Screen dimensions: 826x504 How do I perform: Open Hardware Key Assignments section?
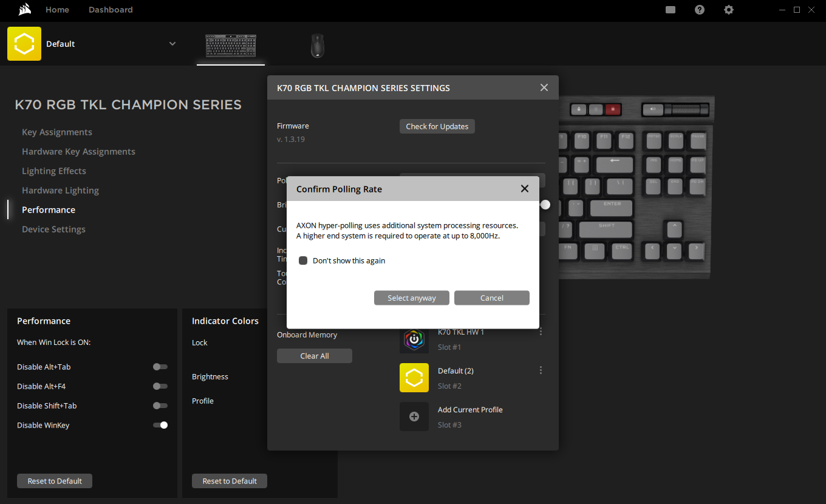pyautogui.click(x=78, y=152)
